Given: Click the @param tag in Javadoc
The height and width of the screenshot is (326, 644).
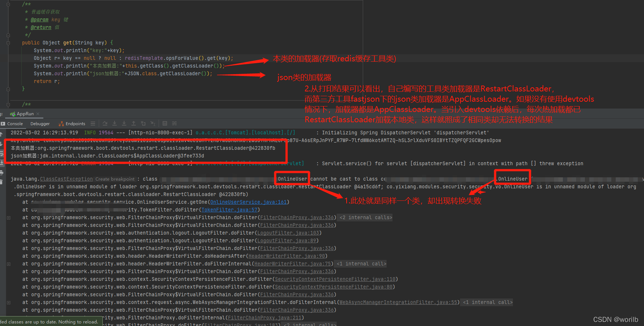Looking at the screenshot, I should [40, 19].
